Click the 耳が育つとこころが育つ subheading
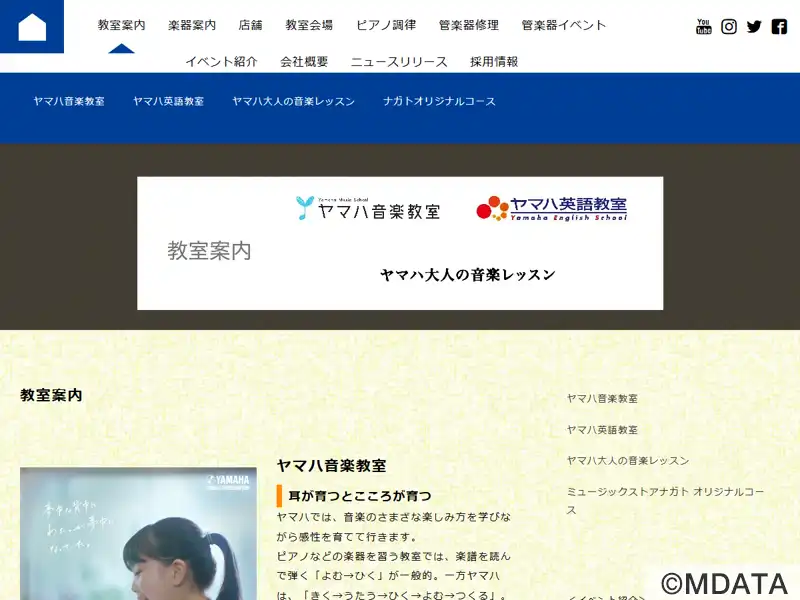 [360, 495]
